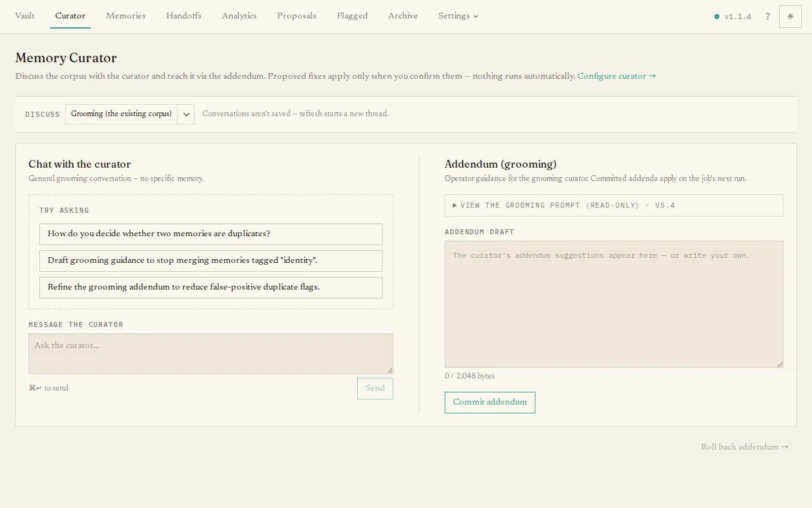Open the Discuss topic dropdown
The image size is (812, 508).
(130, 114)
